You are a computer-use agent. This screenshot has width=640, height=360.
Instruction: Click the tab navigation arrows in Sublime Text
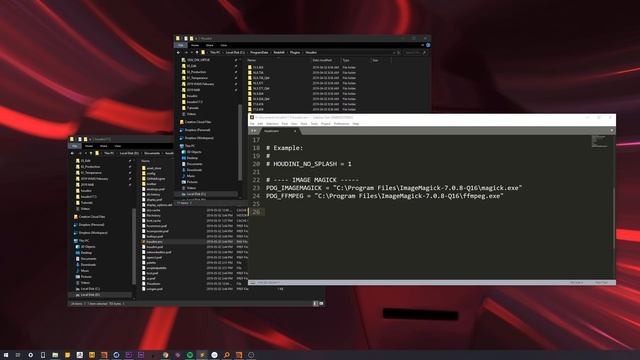click(x=253, y=131)
